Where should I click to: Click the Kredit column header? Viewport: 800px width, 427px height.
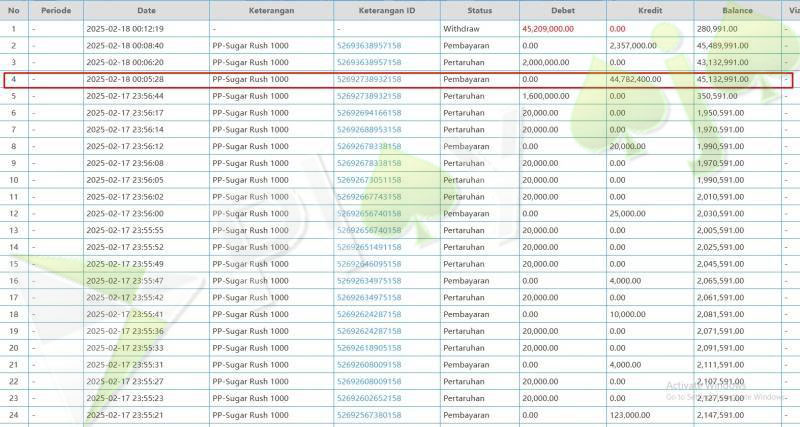tap(649, 10)
